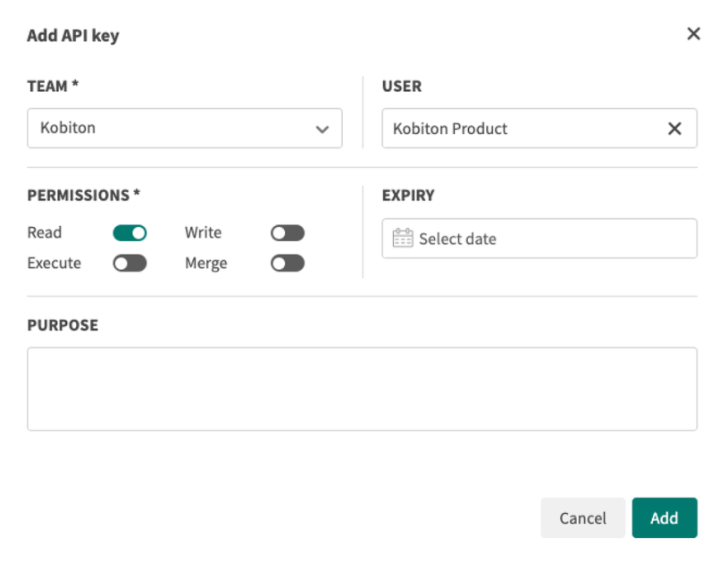Click the Add button to create key

tap(665, 517)
